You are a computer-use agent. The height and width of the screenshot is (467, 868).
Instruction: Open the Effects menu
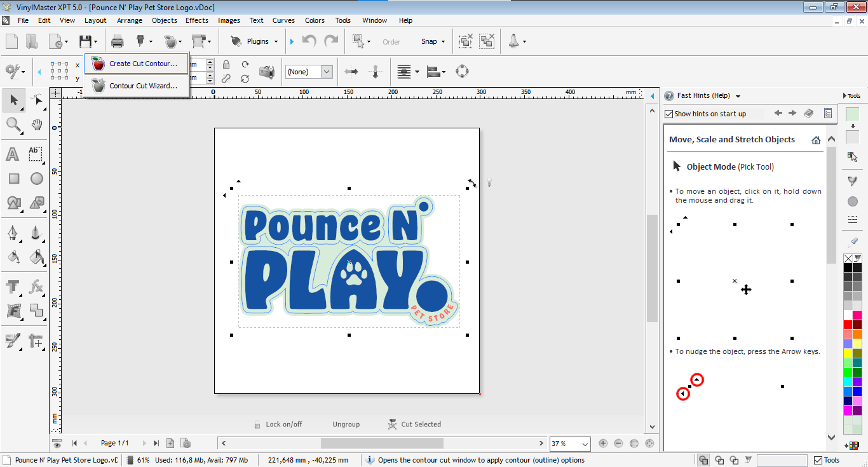(197, 20)
